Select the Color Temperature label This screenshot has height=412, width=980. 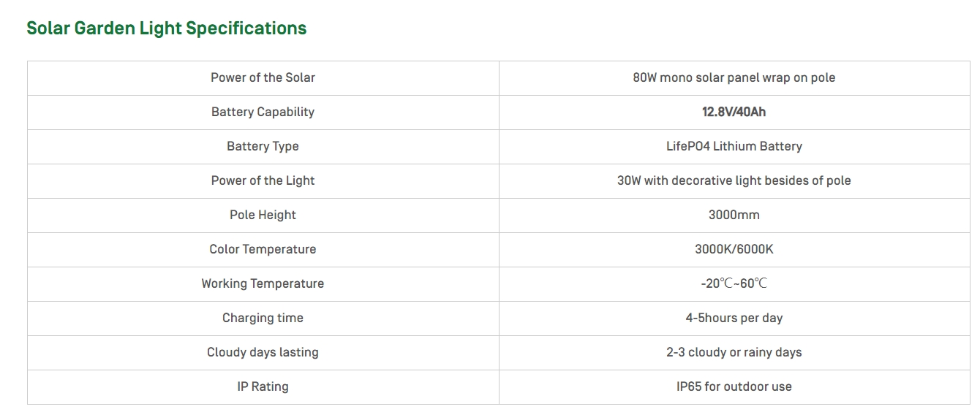263,249
